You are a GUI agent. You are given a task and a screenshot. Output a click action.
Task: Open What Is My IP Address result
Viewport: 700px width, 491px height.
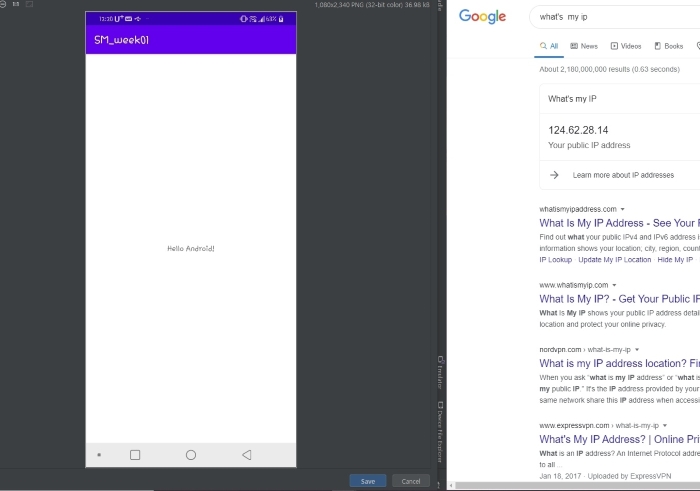pyautogui.click(x=620, y=223)
